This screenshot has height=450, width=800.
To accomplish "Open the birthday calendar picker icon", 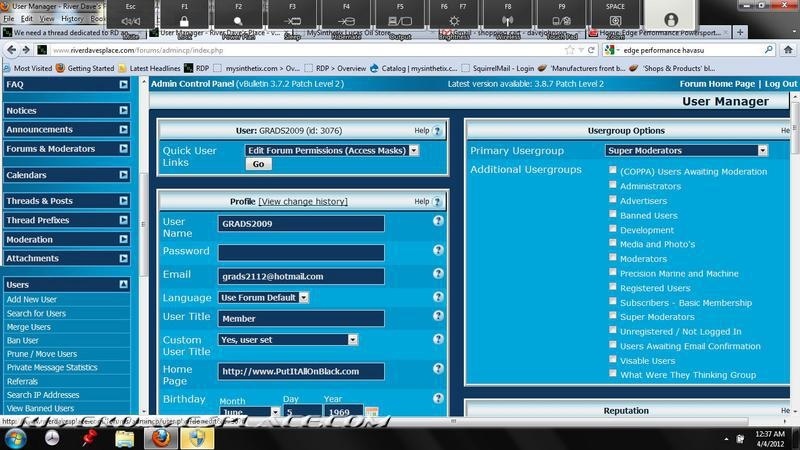I will click(371, 413).
